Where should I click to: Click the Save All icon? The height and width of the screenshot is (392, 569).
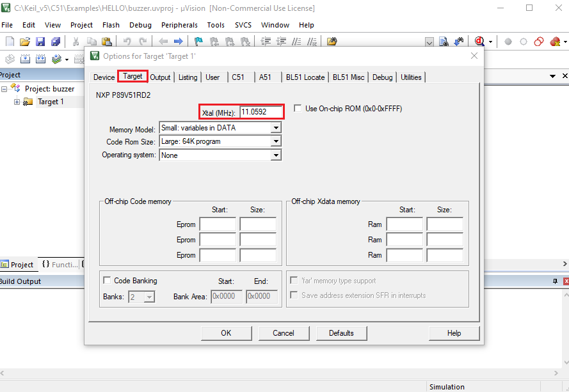pyautogui.click(x=56, y=42)
